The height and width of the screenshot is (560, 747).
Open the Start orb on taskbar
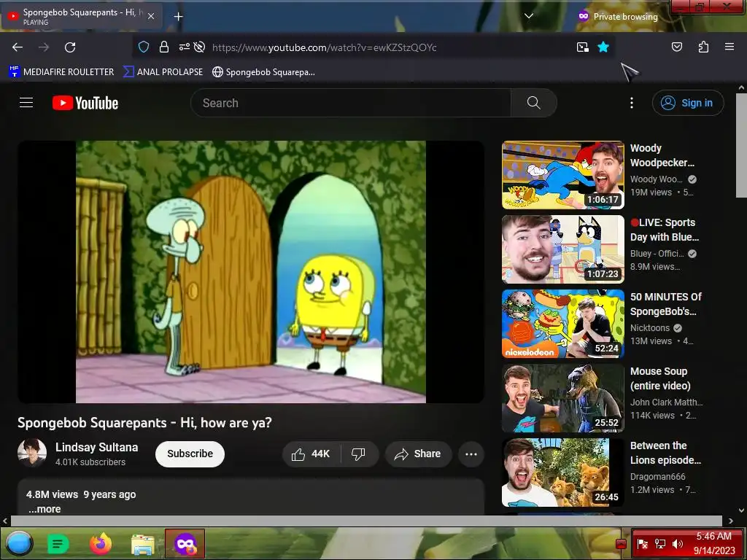point(20,543)
